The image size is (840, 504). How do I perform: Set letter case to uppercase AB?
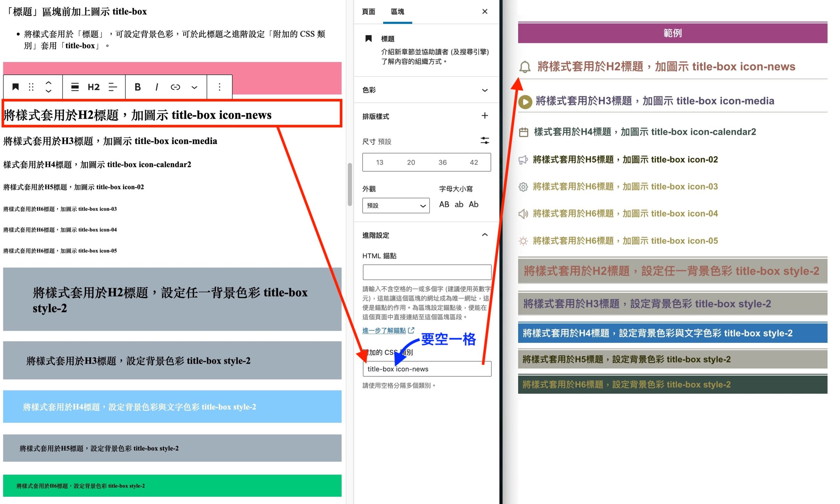tap(444, 204)
